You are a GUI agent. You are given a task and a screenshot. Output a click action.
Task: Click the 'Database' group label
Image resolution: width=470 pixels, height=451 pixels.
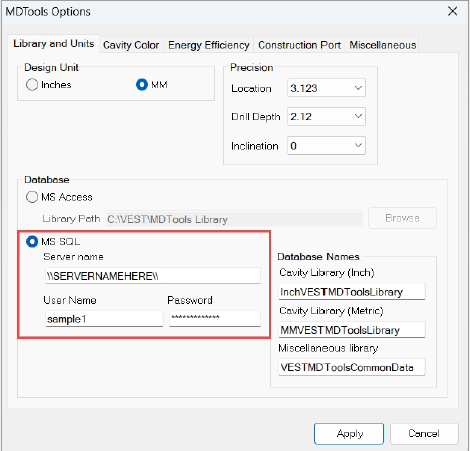[x=47, y=180]
